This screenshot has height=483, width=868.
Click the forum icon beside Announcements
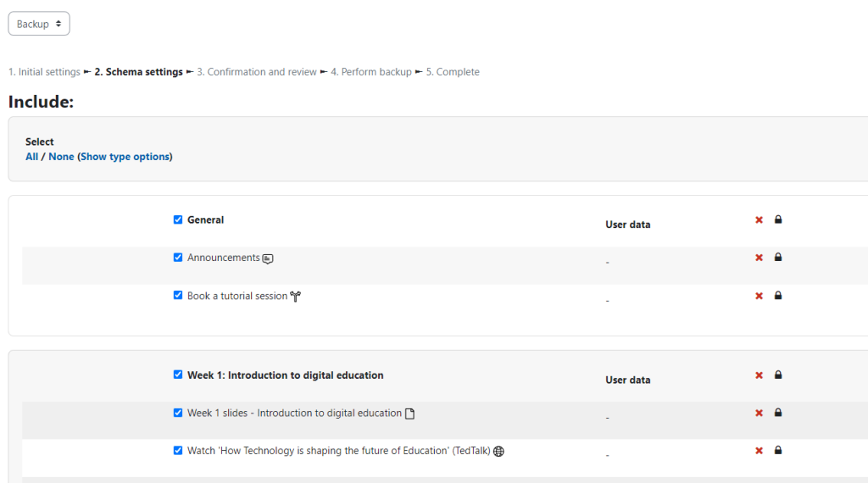[268, 258]
